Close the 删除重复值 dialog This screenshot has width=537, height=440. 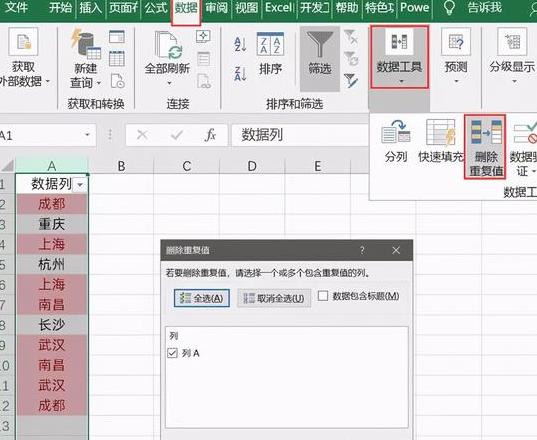396,250
